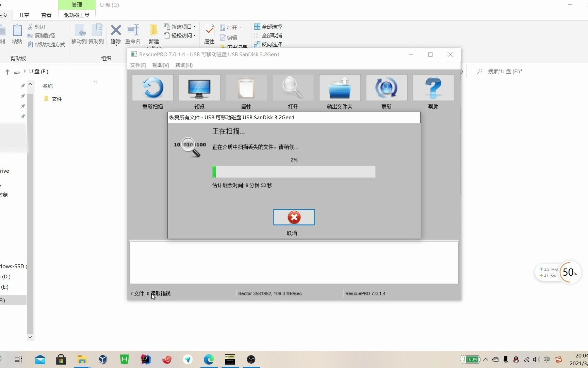Screen dimensions: 588x368
Task: Open the Mail app from the taskbar
Action: point(40,359)
